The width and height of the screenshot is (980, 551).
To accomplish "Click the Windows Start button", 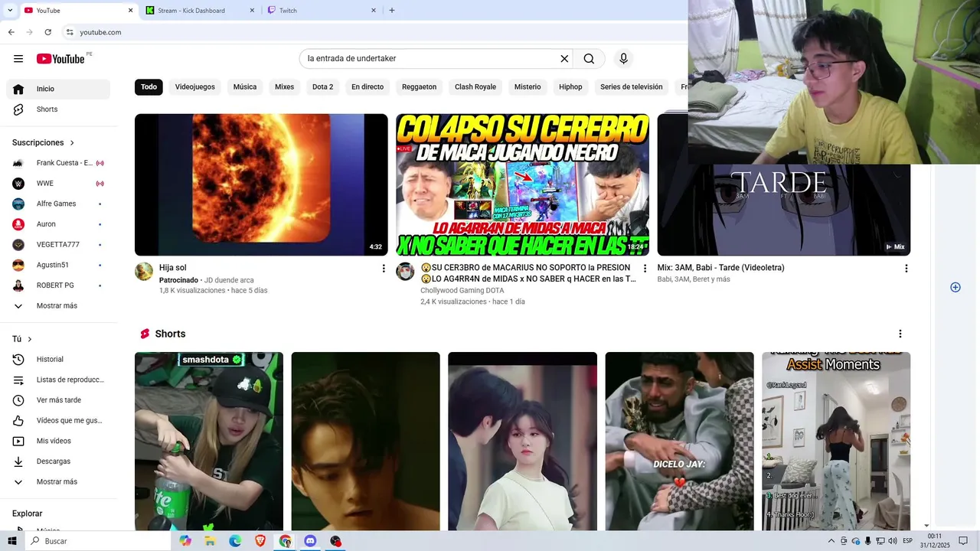I will pyautogui.click(x=12, y=541).
